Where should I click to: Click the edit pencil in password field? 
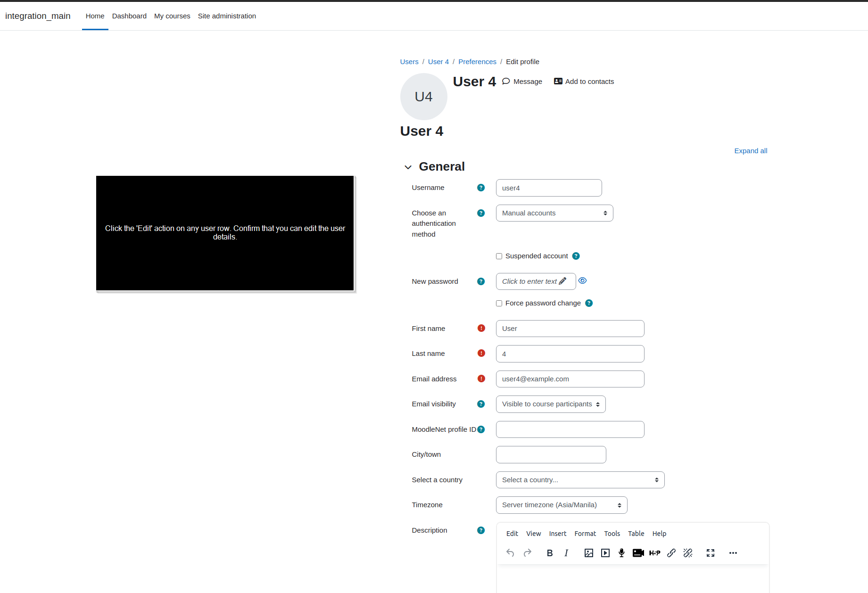coord(562,281)
